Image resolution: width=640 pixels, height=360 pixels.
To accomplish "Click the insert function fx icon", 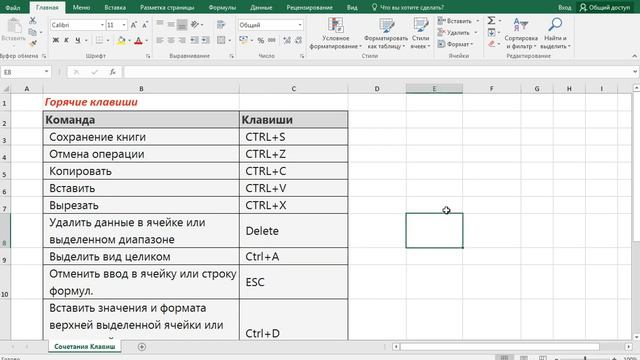I will tap(113, 72).
